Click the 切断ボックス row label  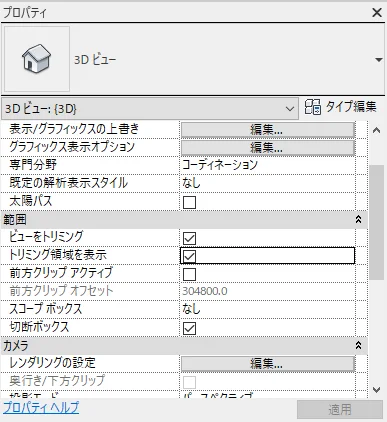39,327
